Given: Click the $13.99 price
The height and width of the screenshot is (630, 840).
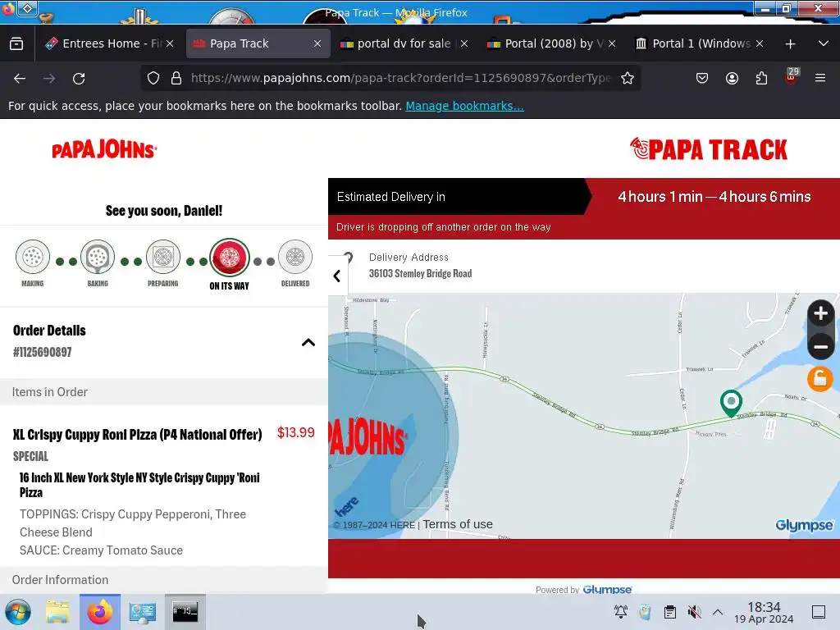Looking at the screenshot, I should [x=295, y=433].
